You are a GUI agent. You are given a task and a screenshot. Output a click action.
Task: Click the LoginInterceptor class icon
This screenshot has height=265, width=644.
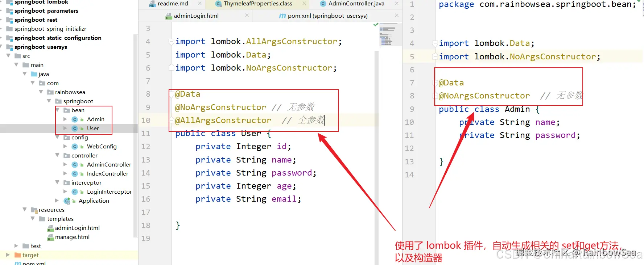pos(75,192)
